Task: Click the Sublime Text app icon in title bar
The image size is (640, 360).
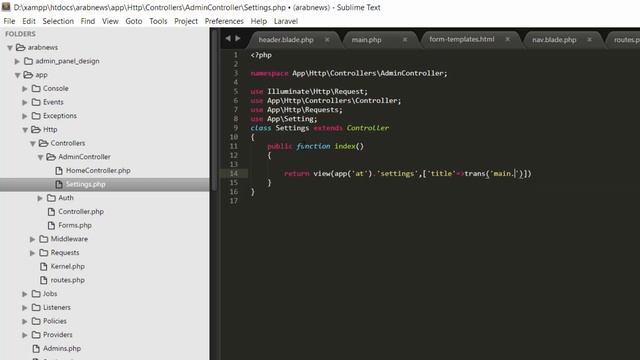Action: pos(6,7)
